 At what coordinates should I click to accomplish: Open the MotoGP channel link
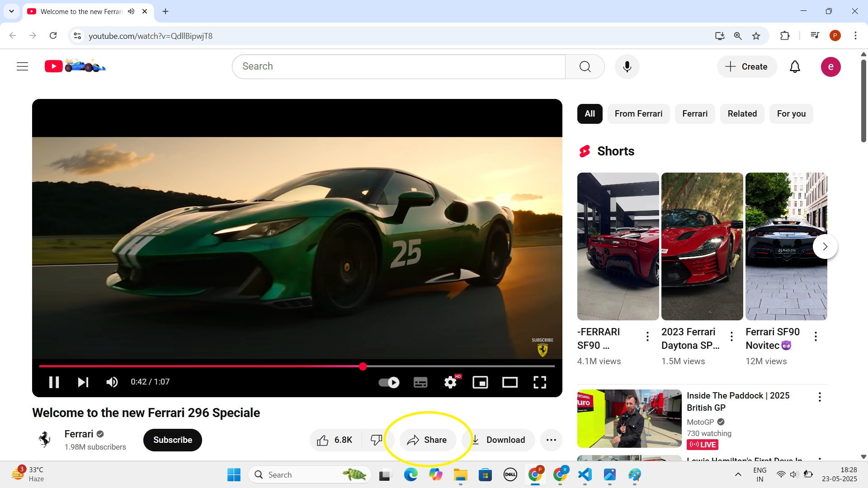[x=700, y=422]
